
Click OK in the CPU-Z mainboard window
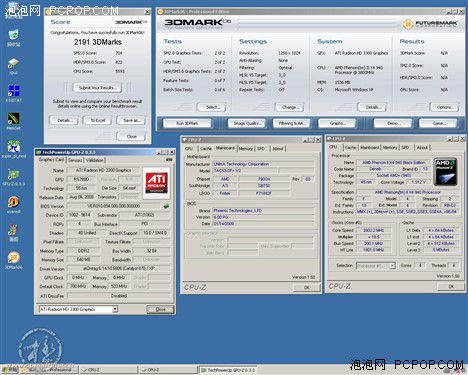[306, 287]
